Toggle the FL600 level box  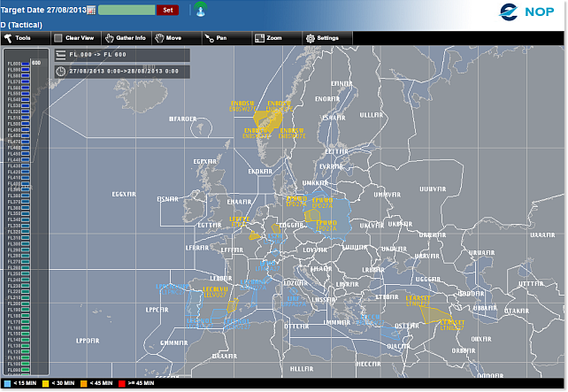[x=26, y=64]
